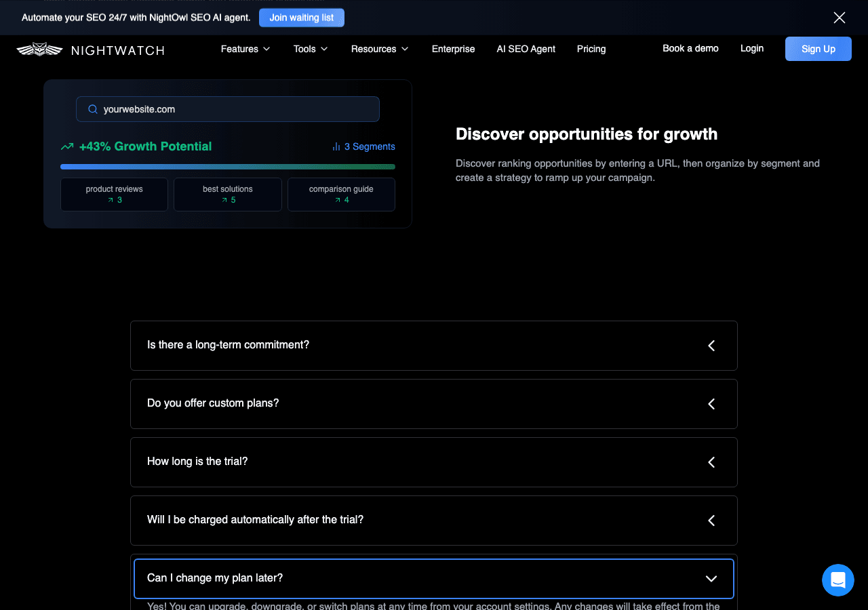Click the Nightwatch owl logo
Image resolution: width=868 pixels, height=610 pixels.
pos(39,49)
